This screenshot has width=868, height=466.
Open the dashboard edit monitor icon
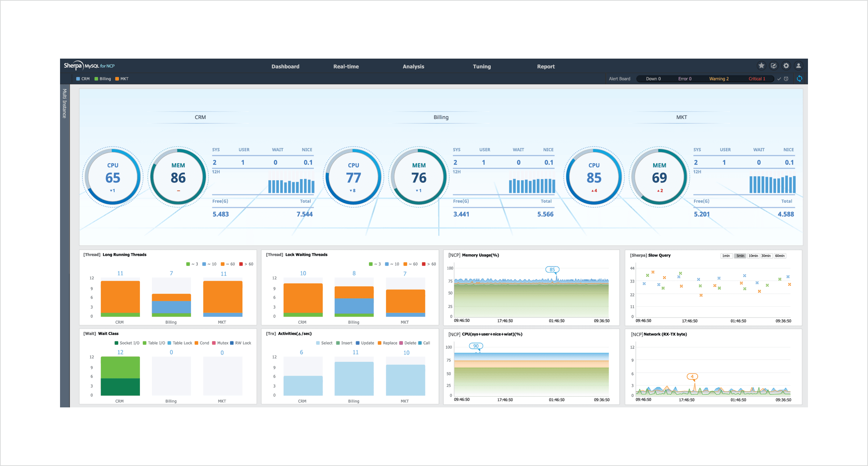click(774, 66)
